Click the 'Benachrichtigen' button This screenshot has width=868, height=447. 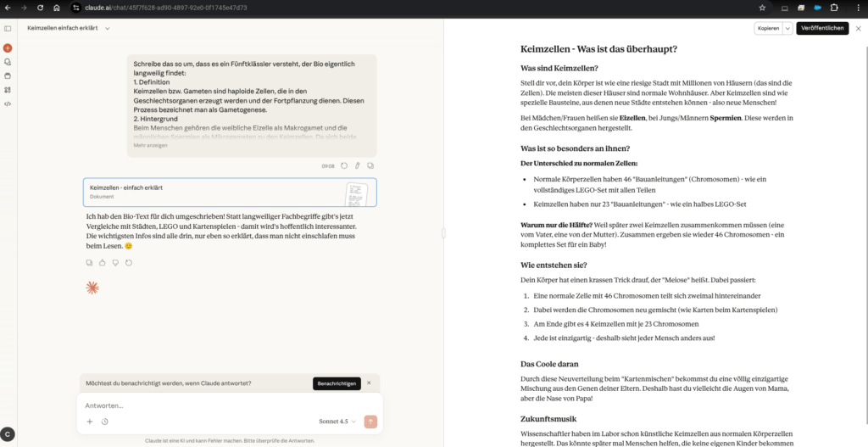337,383
